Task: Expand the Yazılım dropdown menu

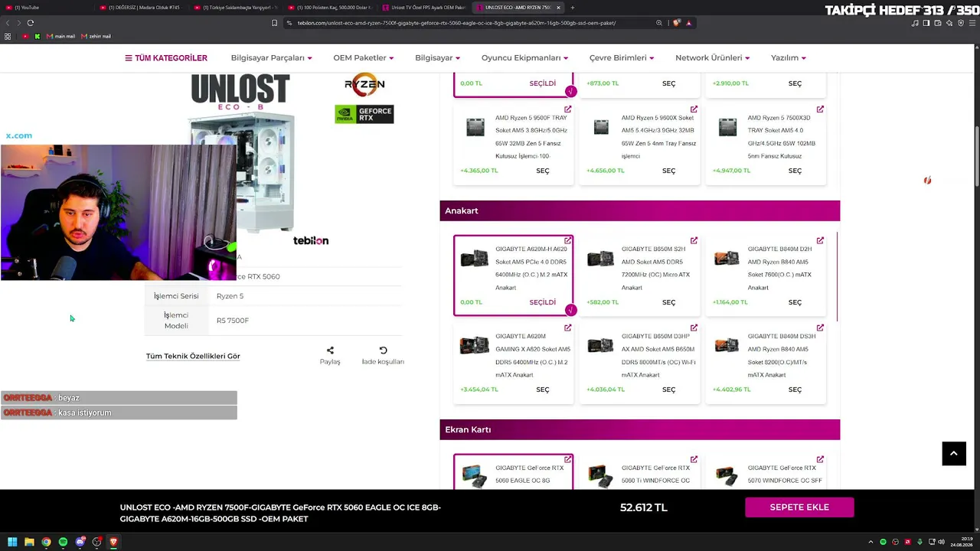Action: coord(789,58)
